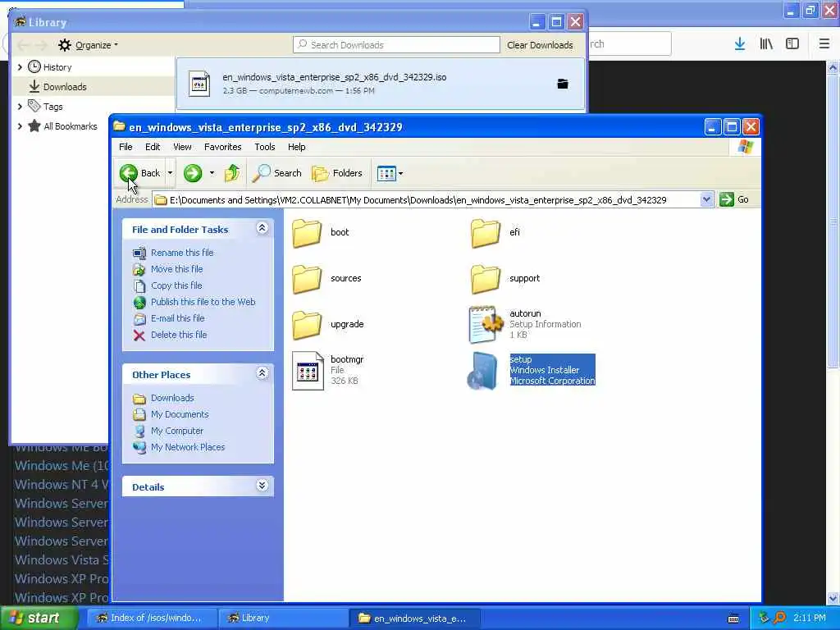Click Publish this file to the Web
The height and width of the screenshot is (630, 840).
coord(203,302)
